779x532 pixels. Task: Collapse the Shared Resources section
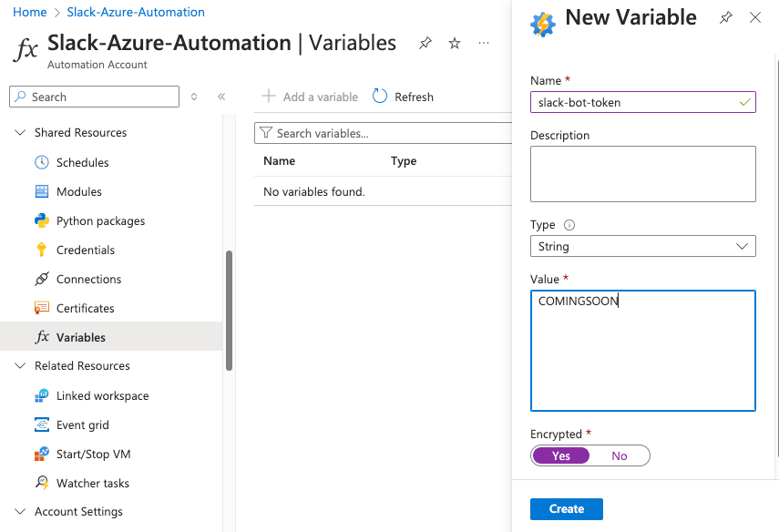[x=20, y=133]
